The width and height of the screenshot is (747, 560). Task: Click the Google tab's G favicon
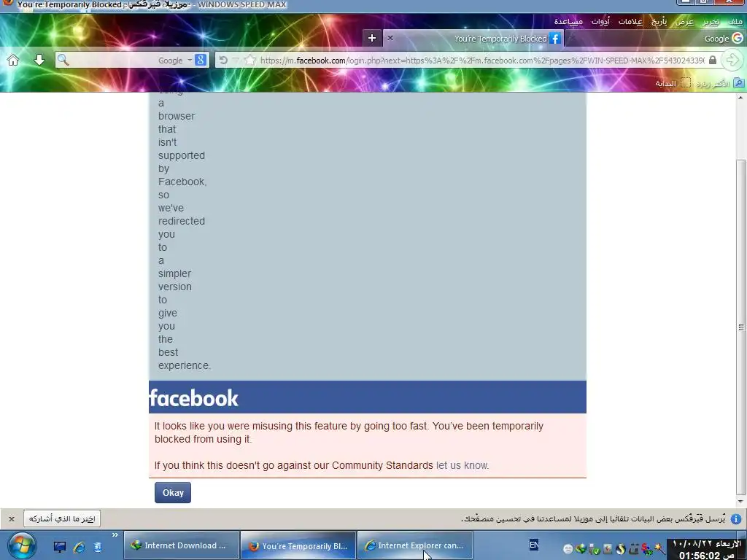tap(738, 38)
